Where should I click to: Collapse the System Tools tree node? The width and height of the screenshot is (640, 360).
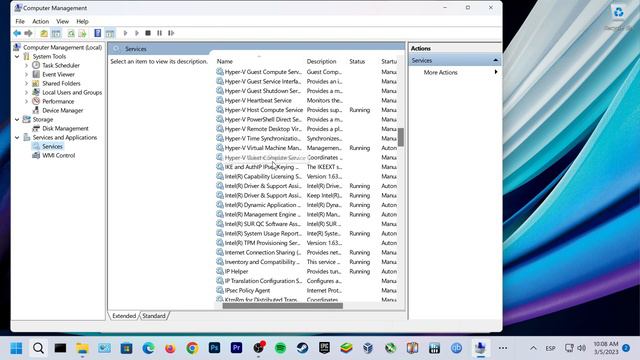17,56
